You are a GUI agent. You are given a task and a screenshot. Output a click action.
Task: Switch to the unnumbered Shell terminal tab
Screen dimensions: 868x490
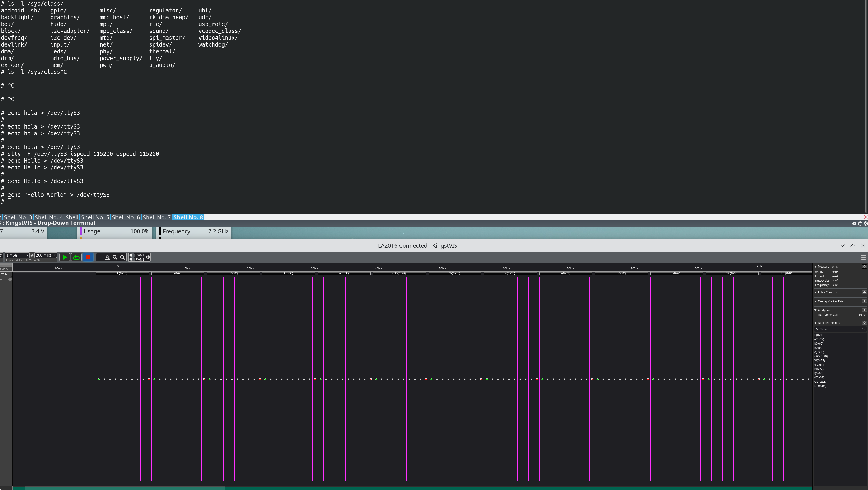point(72,217)
